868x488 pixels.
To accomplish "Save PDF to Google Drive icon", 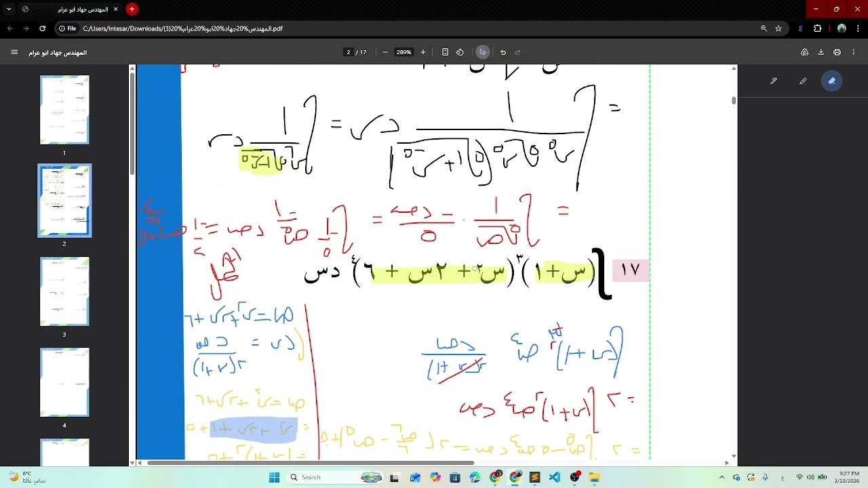I will tap(805, 52).
